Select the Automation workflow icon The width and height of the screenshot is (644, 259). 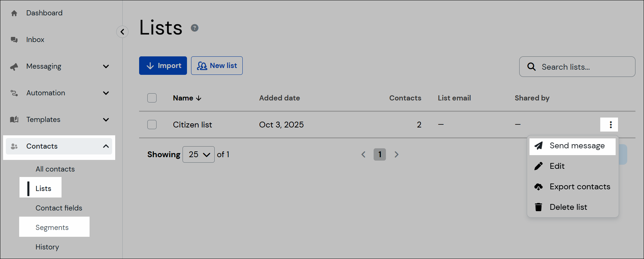point(14,93)
